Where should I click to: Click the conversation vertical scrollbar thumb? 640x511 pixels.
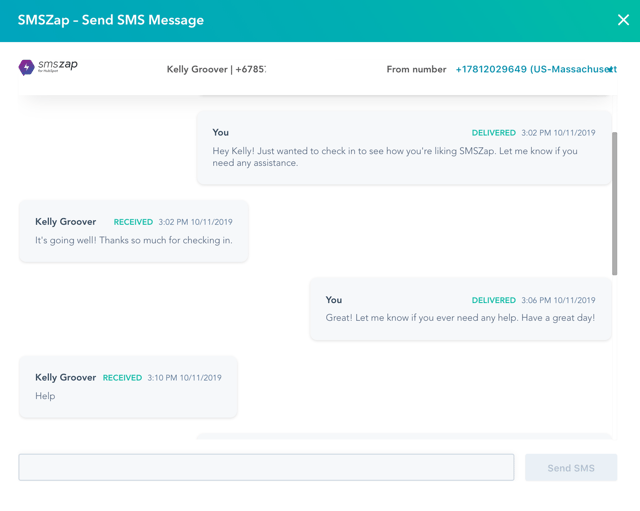(614, 203)
